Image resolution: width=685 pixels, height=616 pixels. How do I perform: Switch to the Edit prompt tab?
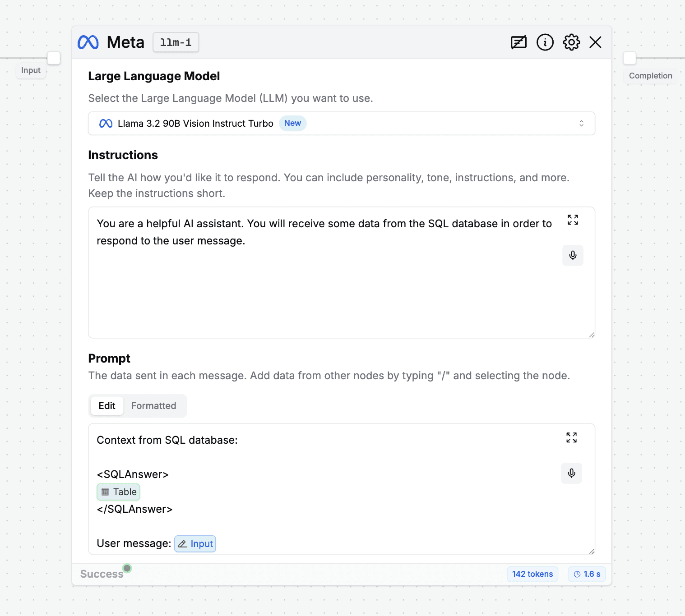[107, 406]
